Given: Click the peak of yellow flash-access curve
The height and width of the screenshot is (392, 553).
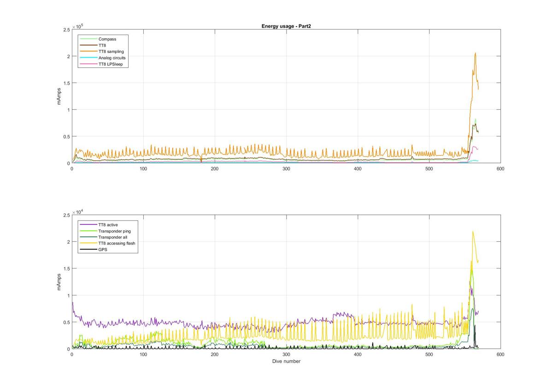Looking at the screenshot, I should point(473,232).
